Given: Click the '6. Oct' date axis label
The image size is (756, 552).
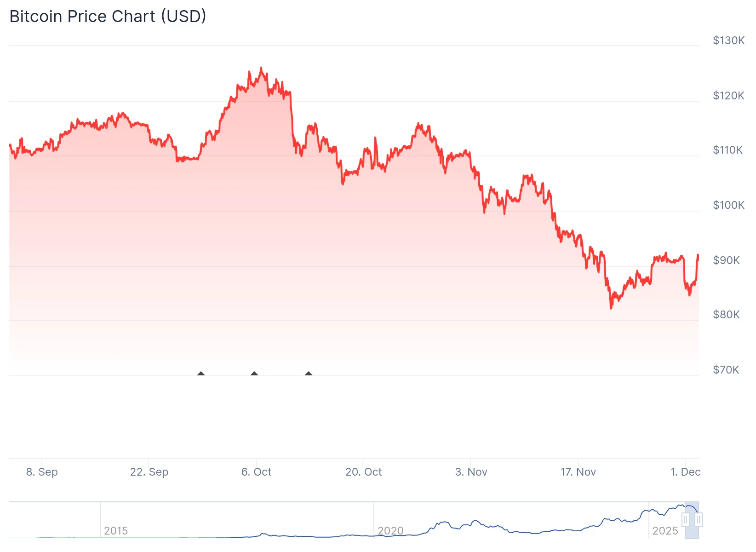Looking at the screenshot, I should (x=256, y=472).
